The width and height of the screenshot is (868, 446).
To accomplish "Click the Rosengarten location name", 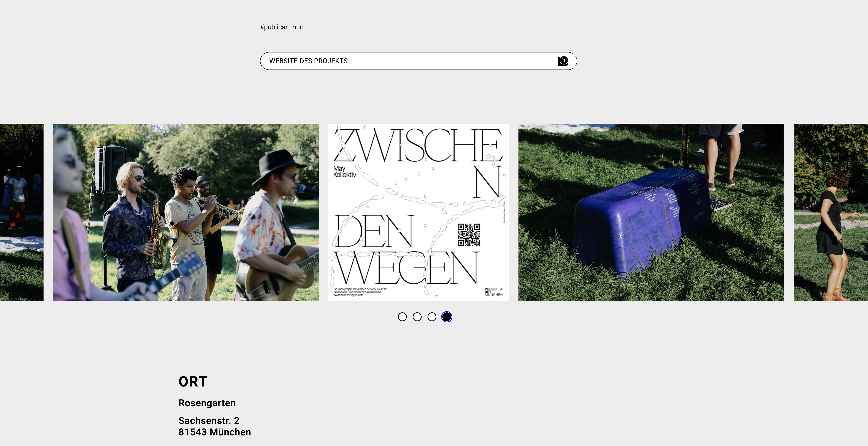I will 207,403.
